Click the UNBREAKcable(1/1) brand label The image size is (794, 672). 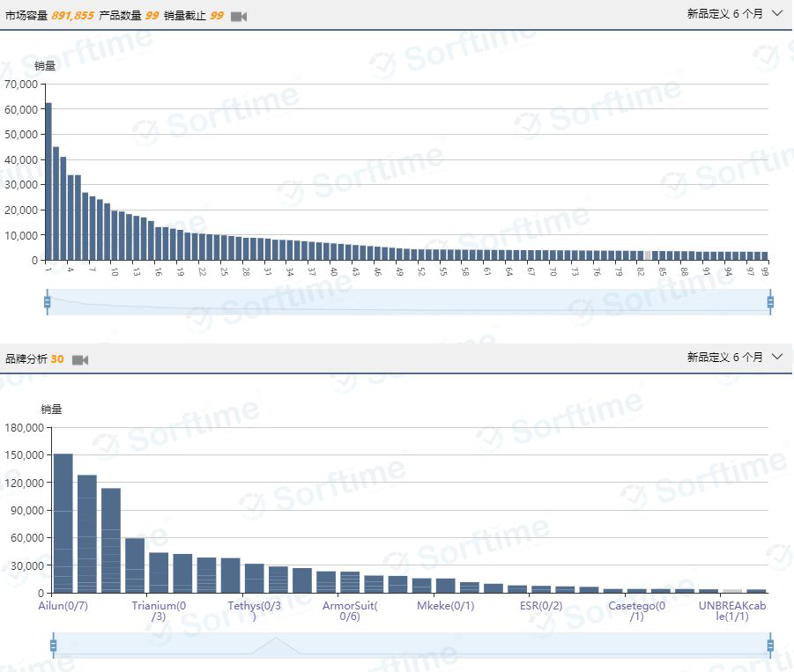[732, 611]
